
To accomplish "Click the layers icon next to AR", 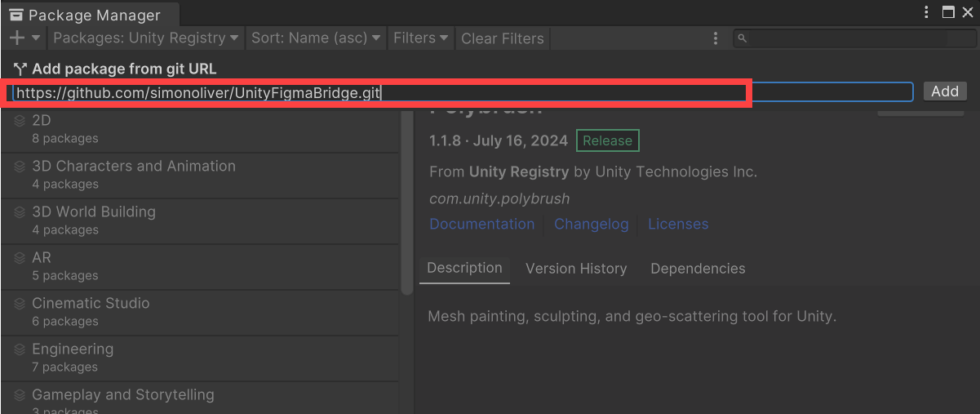I will 20,258.
